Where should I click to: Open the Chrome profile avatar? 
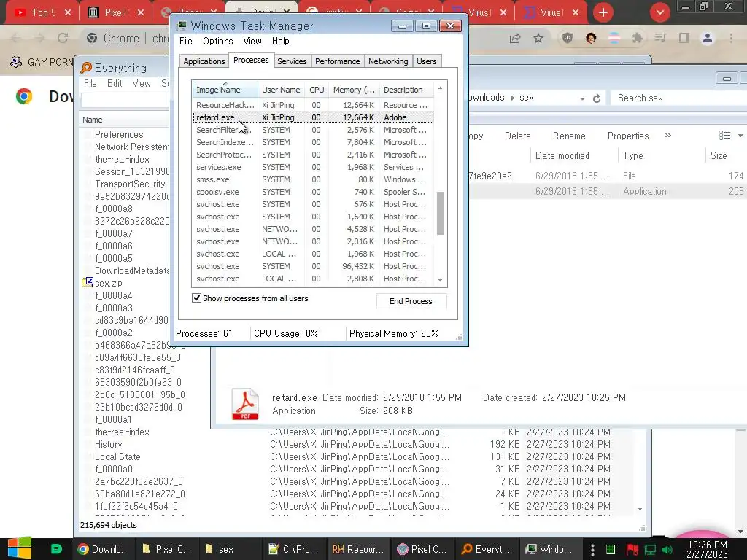coord(708,38)
